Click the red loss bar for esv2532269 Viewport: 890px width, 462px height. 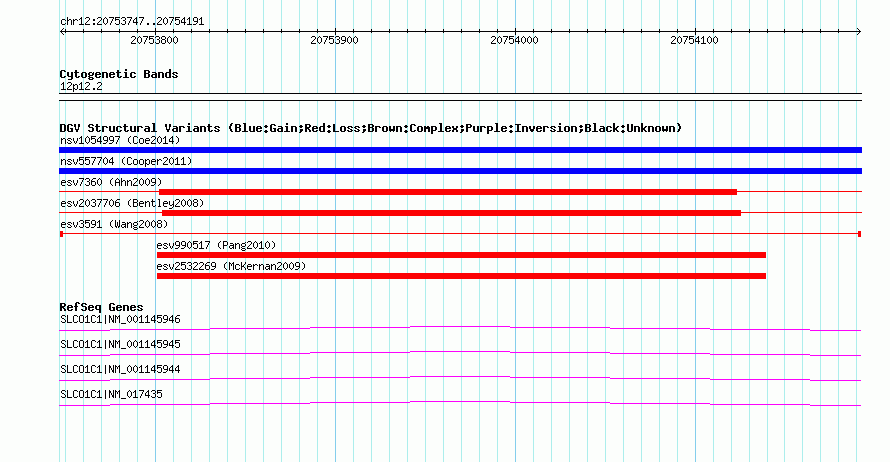pyautogui.click(x=461, y=276)
